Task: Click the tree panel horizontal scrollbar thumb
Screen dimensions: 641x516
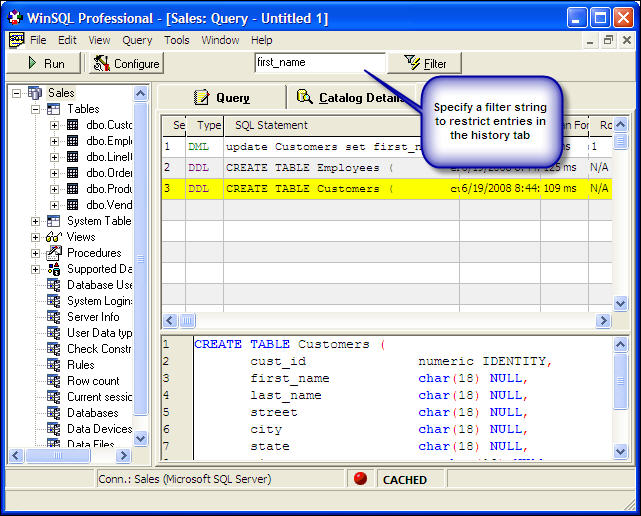Action: (x=58, y=455)
